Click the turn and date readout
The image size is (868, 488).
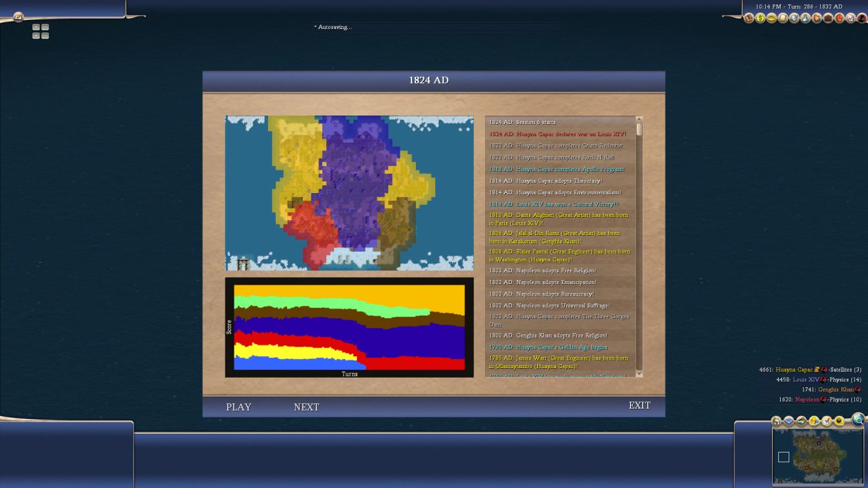[x=799, y=6]
